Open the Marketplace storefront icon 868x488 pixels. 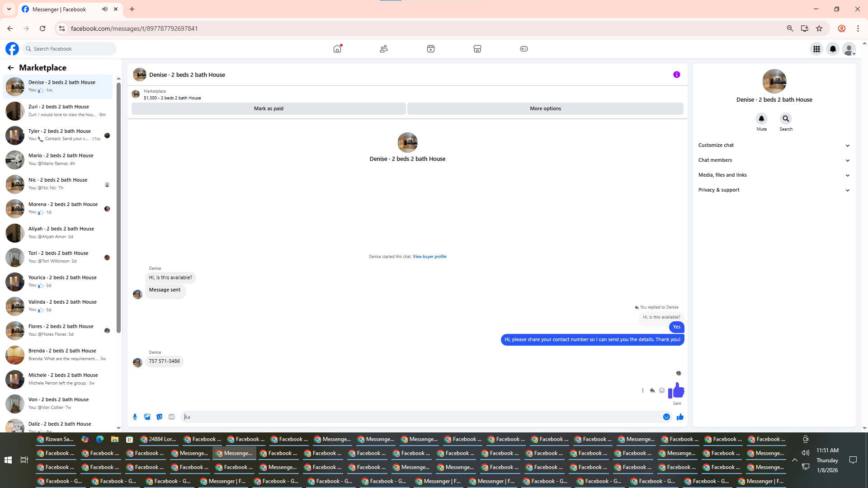(477, 49)
